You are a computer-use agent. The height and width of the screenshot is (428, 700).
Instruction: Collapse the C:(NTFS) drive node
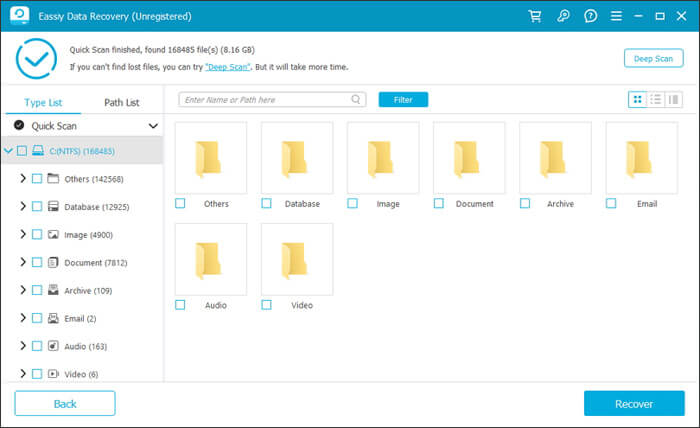8,151
